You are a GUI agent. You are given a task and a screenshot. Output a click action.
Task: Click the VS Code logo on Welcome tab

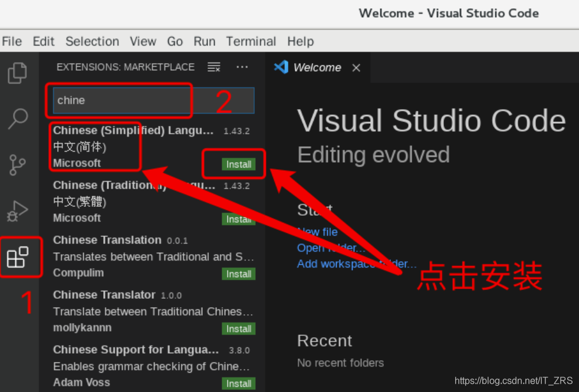[x=281, y=67]
